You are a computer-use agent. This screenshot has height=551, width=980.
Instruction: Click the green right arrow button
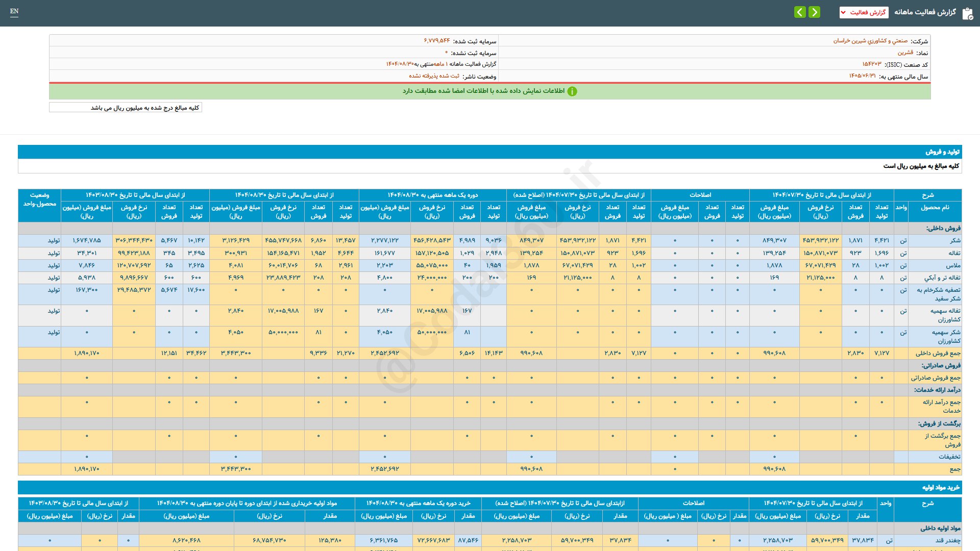(x=815, y=12)
